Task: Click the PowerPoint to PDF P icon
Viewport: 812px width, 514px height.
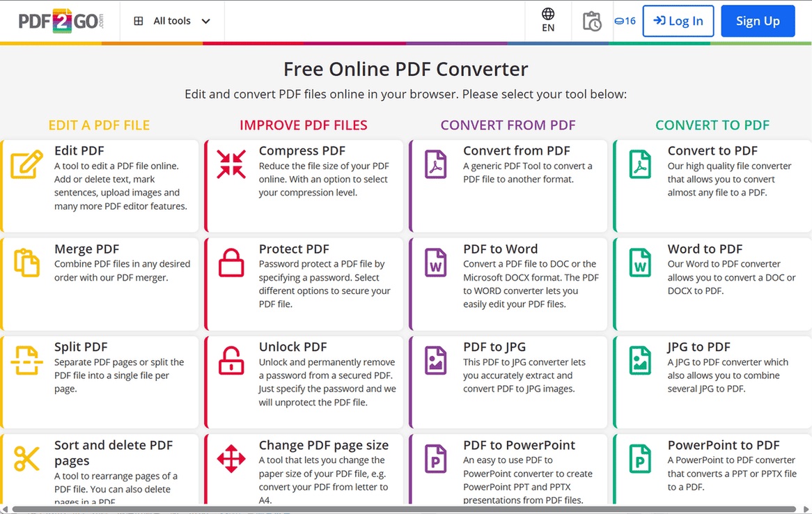Action: [x=639, y=459]
